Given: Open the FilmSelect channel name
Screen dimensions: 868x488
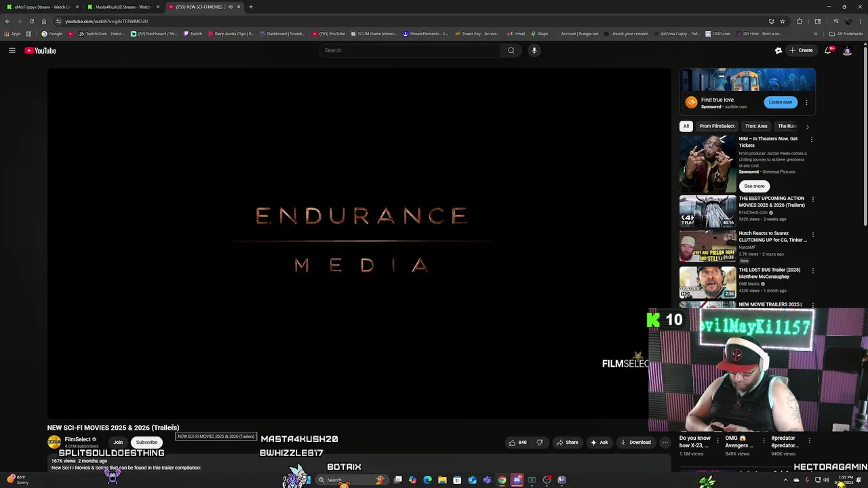Looking at the screenshot, I should (x=77, y=439).
